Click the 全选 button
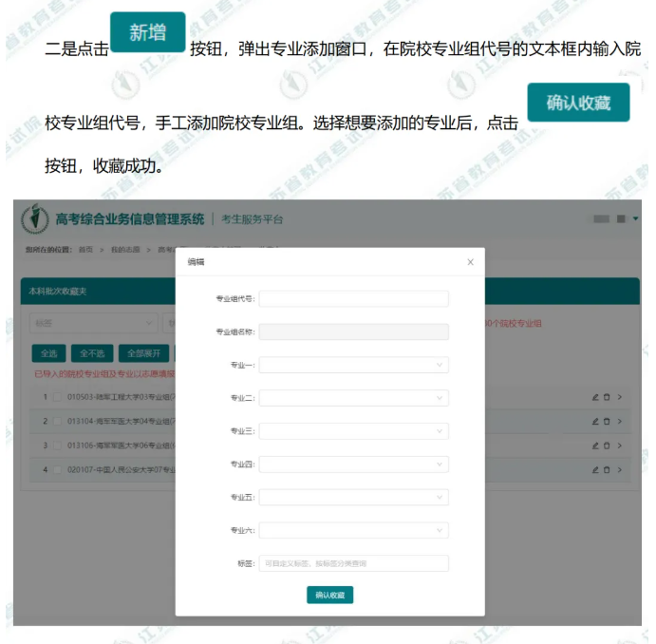This screenshot has height=644, width=656. click(x=49, y=353)
